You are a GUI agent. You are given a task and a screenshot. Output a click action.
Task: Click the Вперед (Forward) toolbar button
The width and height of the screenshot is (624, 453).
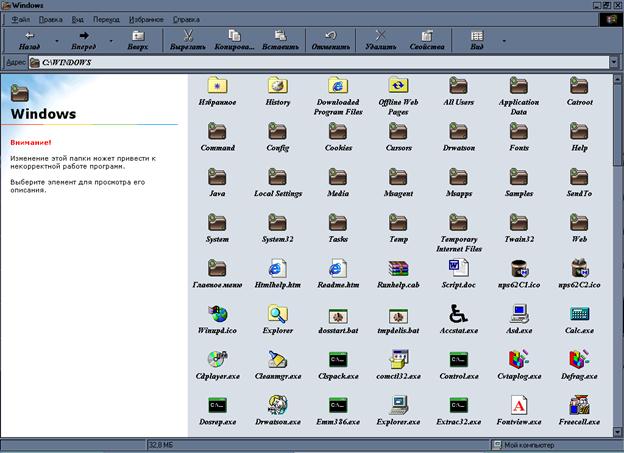[84, 41]
